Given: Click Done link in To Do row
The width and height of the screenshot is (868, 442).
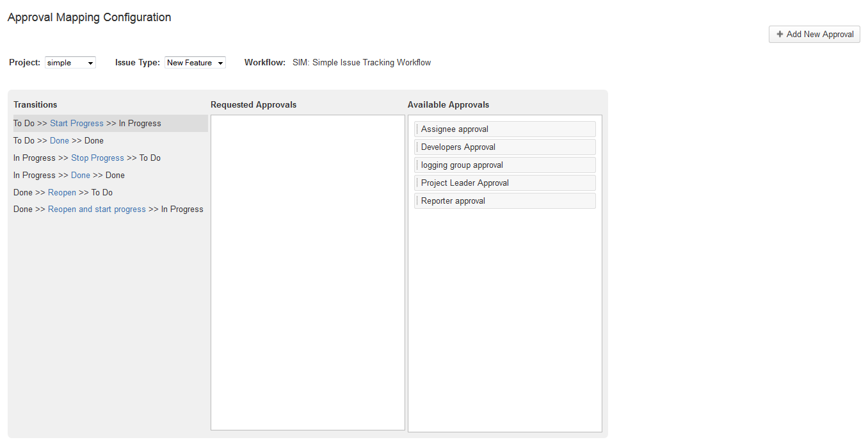Looking at the screenshot, I should click(60, 141).
